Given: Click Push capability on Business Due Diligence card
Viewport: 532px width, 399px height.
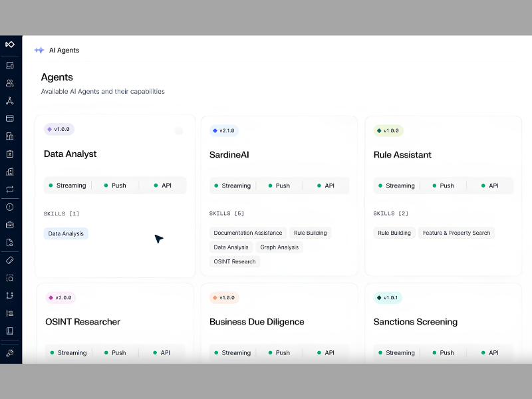Looking at the screenshot, I should click(279, 352).
